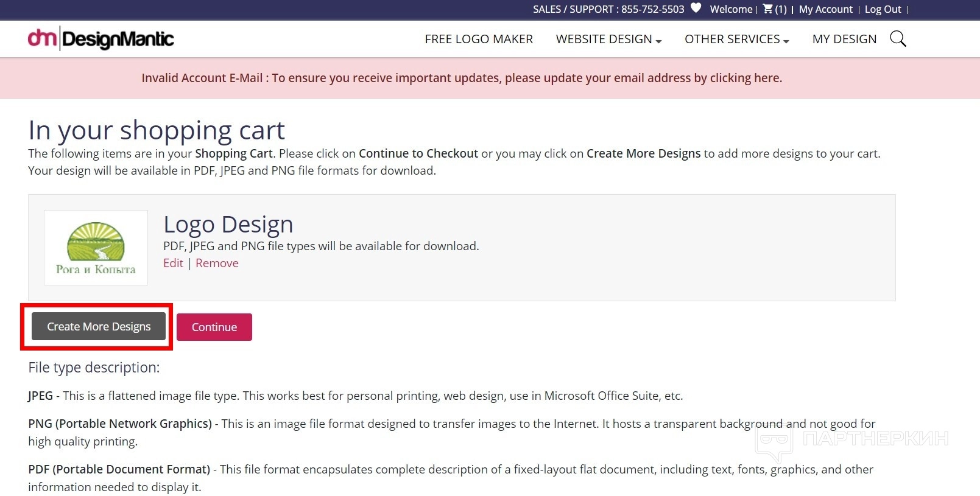Click the support phone number 855-752-5503

[x=652, y=9]
